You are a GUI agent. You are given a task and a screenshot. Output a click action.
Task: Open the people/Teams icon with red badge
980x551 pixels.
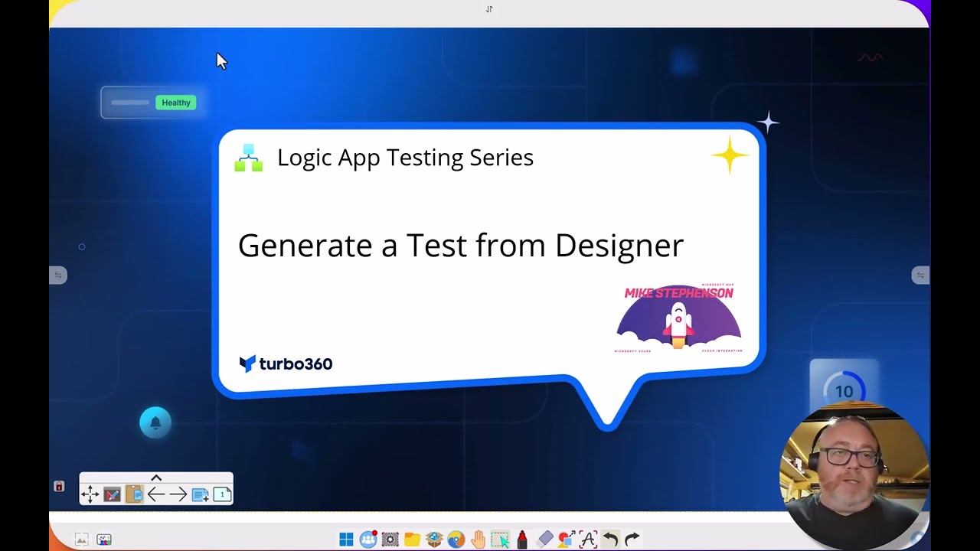click(368, 540)
